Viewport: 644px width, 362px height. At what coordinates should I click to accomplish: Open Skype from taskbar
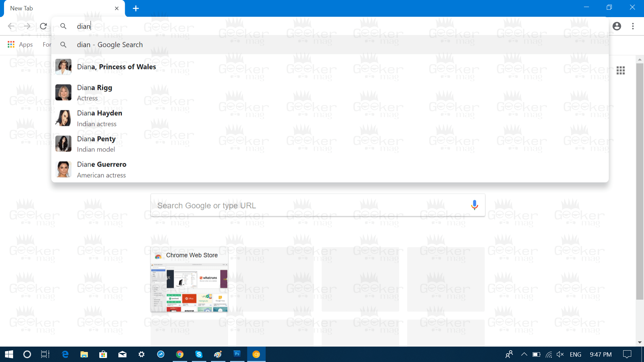[x=199, y=354]
